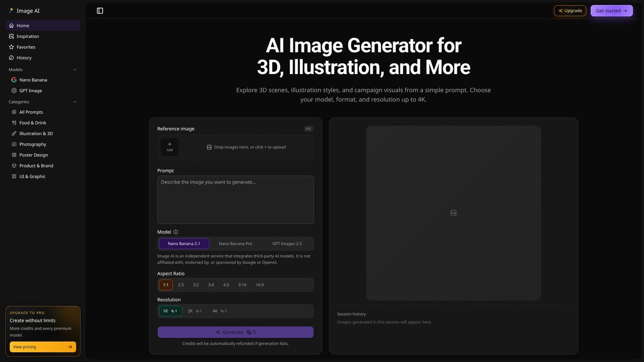Select the 4K resolution option
644x362 pixels.
[x=220, y=311]
